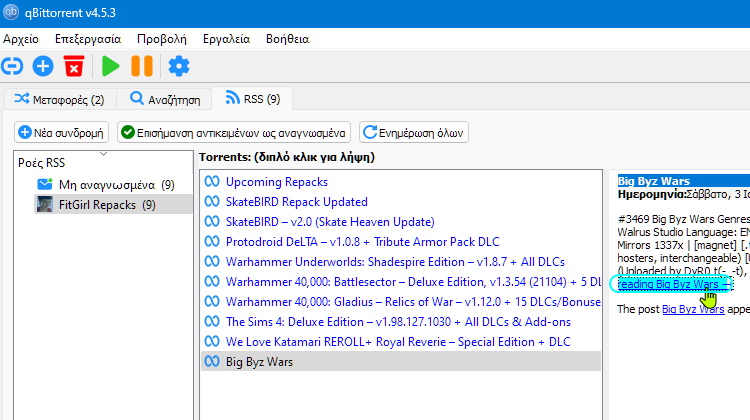Click infinity icon beside Warhammer 40,000: Gladius
This screenshot has width=750, height=420.
[x=212, y=302]
